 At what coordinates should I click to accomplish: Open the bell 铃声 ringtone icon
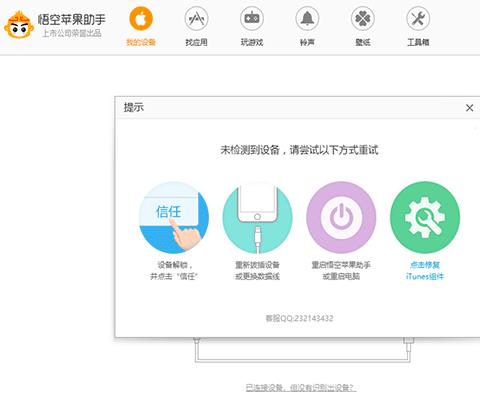pyautogui.click(x=307, y=19)
